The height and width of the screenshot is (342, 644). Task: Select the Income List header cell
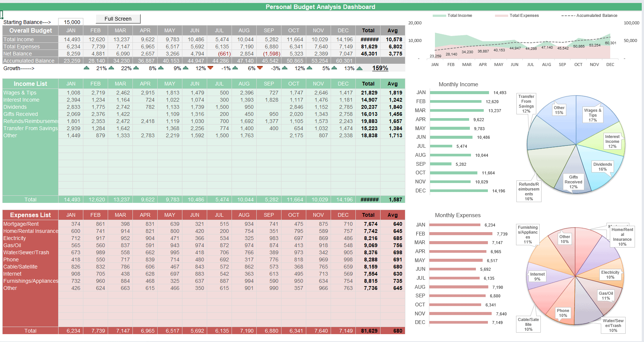30,84
